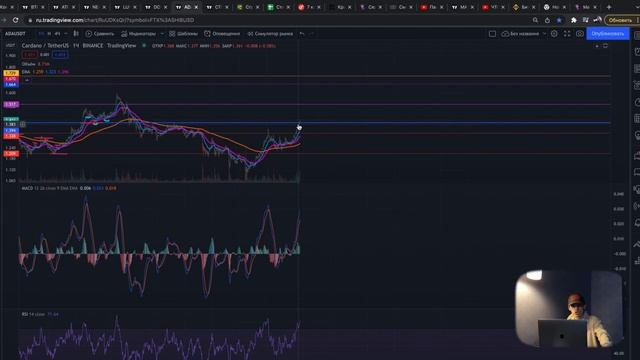The height and width of the screenshot is (360, 640).
Task: Expand the layout name dropdown chevron
Action: point(544,33)
